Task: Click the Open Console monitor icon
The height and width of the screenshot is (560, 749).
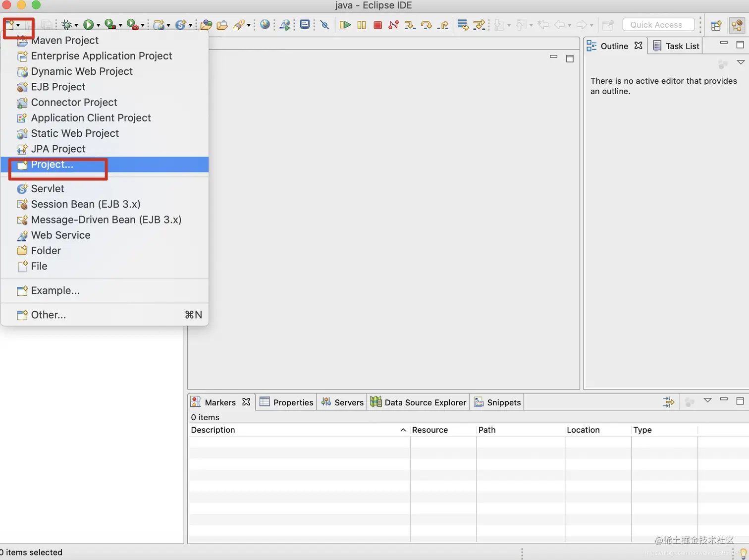Action: [305, 24]
